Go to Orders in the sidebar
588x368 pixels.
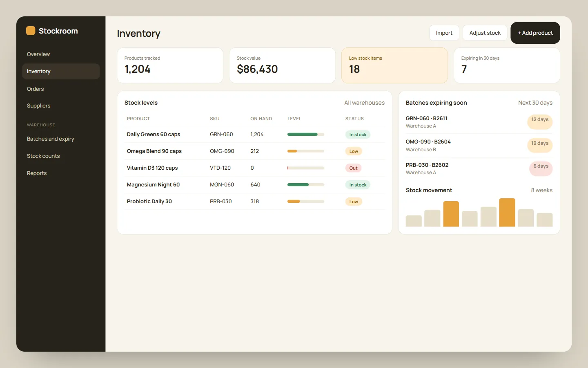(61, 89)
